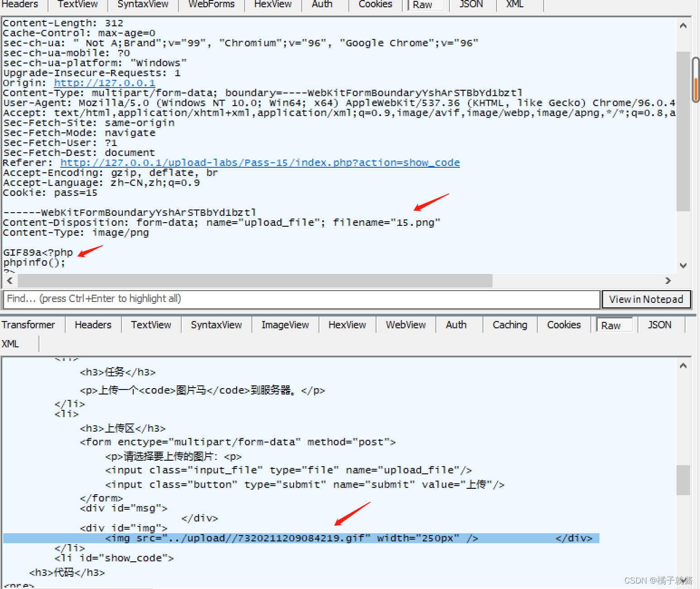Click the Sec-Fetch-Mode: navigate line
700x589 pixels.
[79, 133]
